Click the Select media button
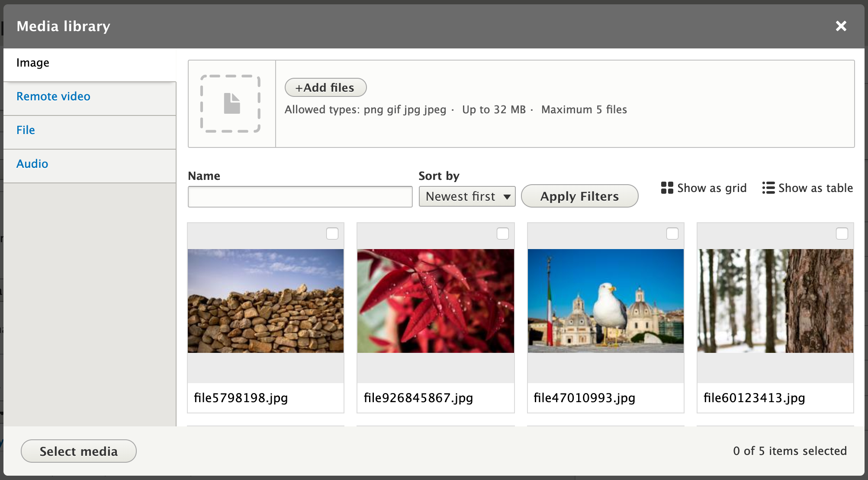This screenshot has width=868, height=480. click(78, 451)
